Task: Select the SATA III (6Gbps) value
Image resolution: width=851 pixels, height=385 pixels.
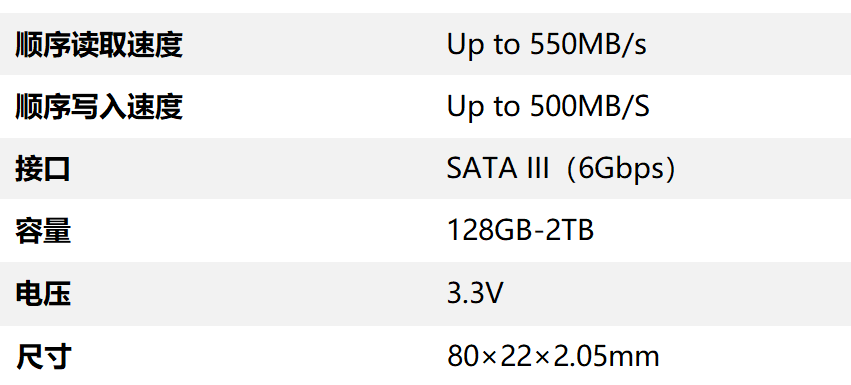Action: pyautogui.click(x=561, y=169)
